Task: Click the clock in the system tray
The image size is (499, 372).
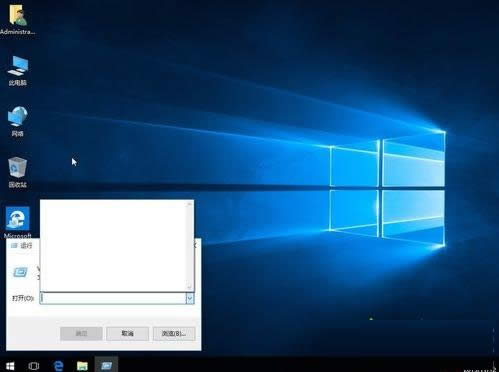Action: 478,370
